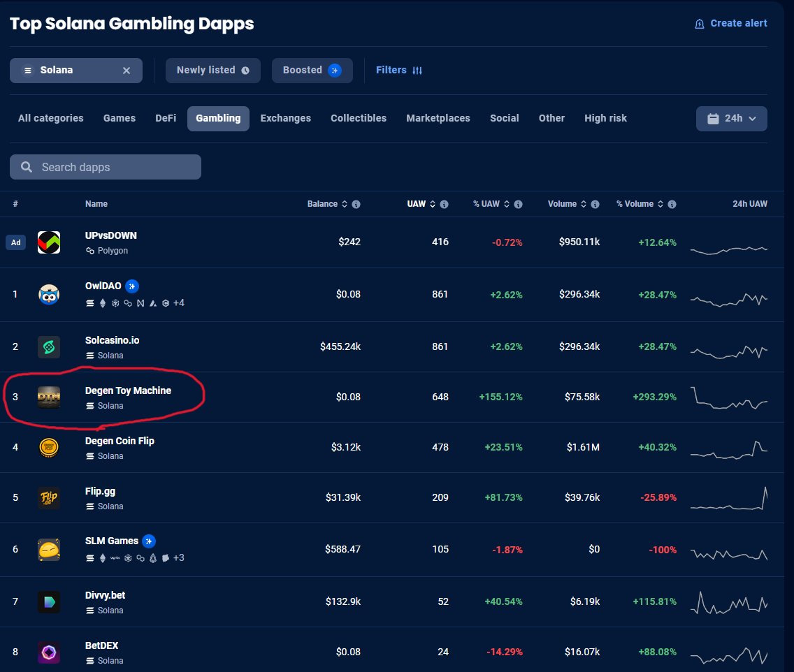Select the BetDEX purple logo
This screenshot has width=794, height=672.
pos(48,652)
